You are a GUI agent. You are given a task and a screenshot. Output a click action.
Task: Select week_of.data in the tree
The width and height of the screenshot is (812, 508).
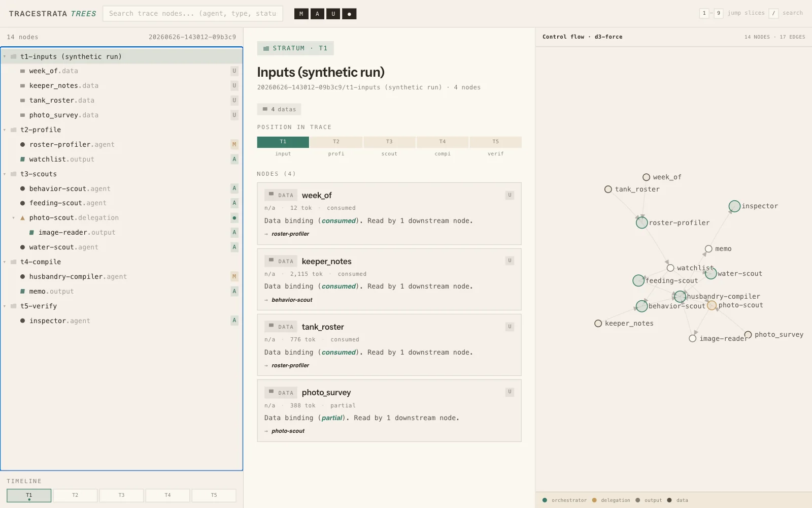[121, 71]
